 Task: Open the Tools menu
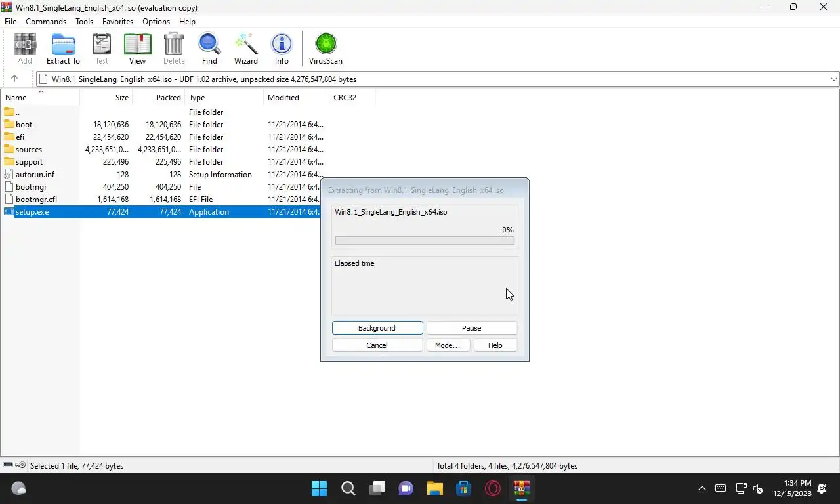click(x=84, y=22)
